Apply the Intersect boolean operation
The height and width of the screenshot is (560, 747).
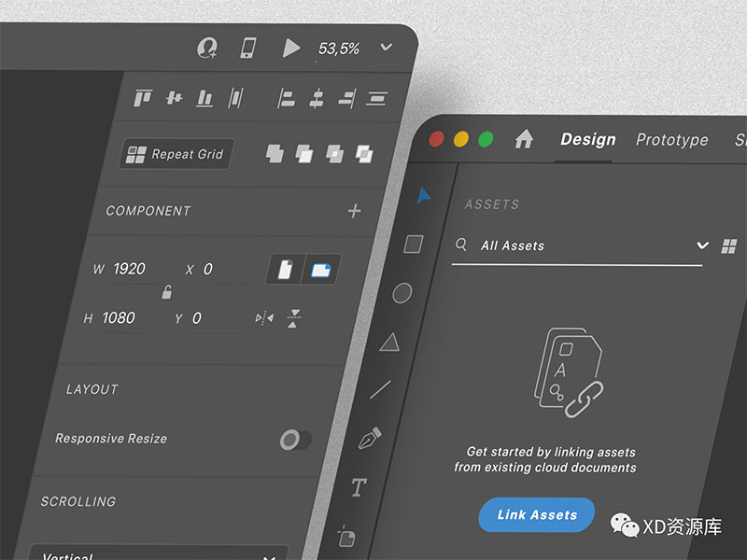334,154
